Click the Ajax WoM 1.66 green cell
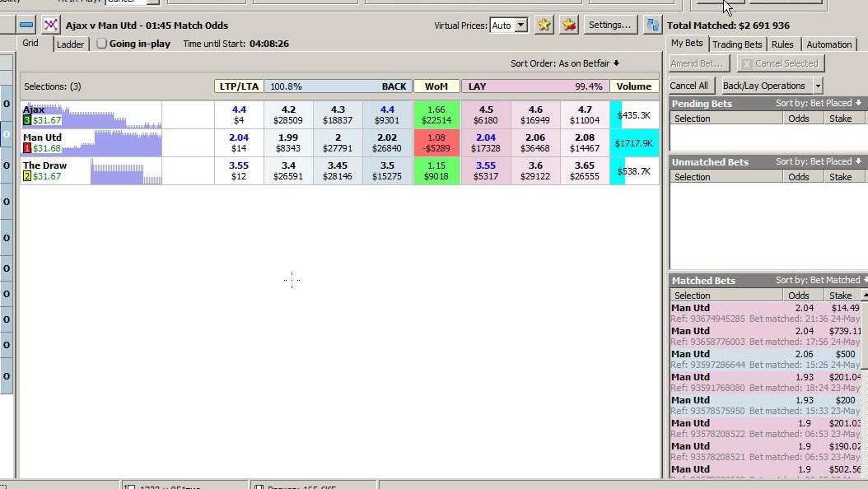868x489 pixels. click(436, 114)
